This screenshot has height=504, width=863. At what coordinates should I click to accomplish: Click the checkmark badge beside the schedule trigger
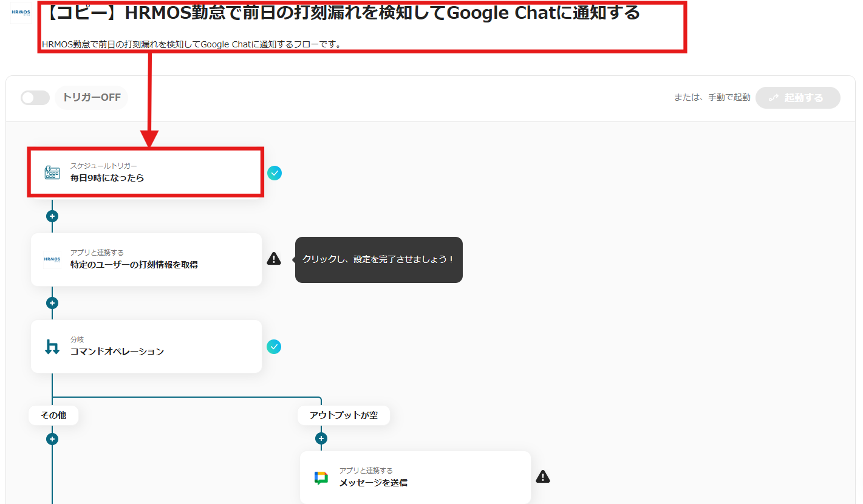click(x=275, y=173)
